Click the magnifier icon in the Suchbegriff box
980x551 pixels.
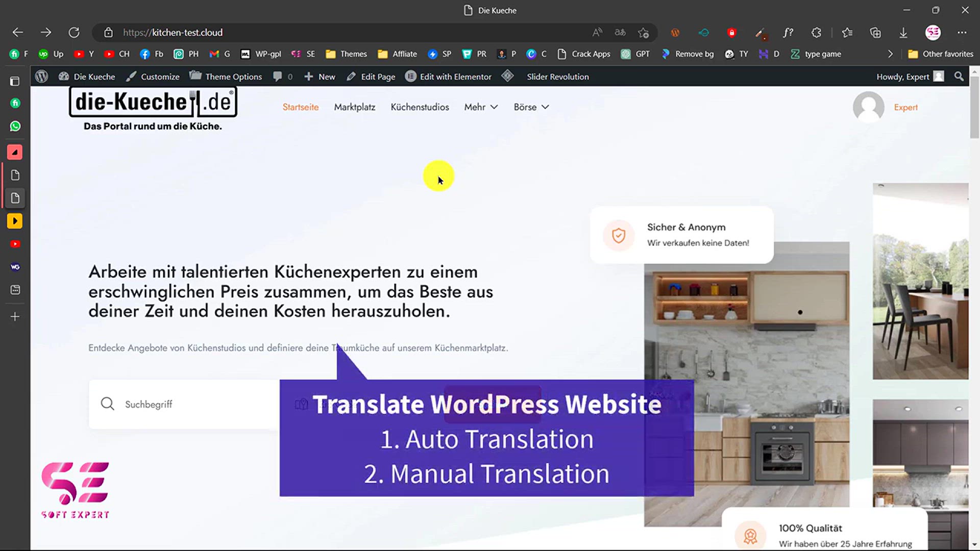point(107,404)
